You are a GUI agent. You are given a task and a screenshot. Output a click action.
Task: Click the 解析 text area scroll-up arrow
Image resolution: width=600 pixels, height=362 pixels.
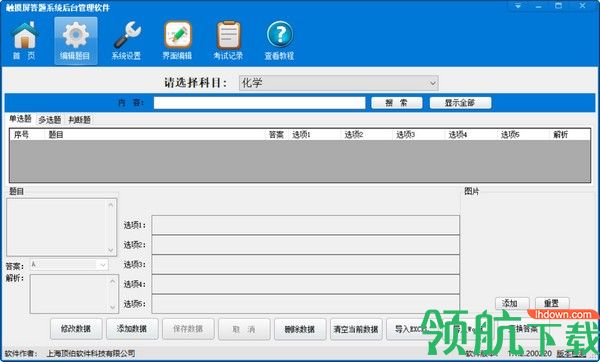[112, 281]
